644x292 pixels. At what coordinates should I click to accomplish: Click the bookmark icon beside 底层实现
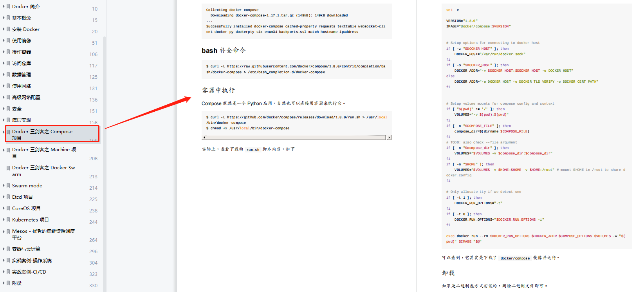pyautogui.click(x=8, y=120)
